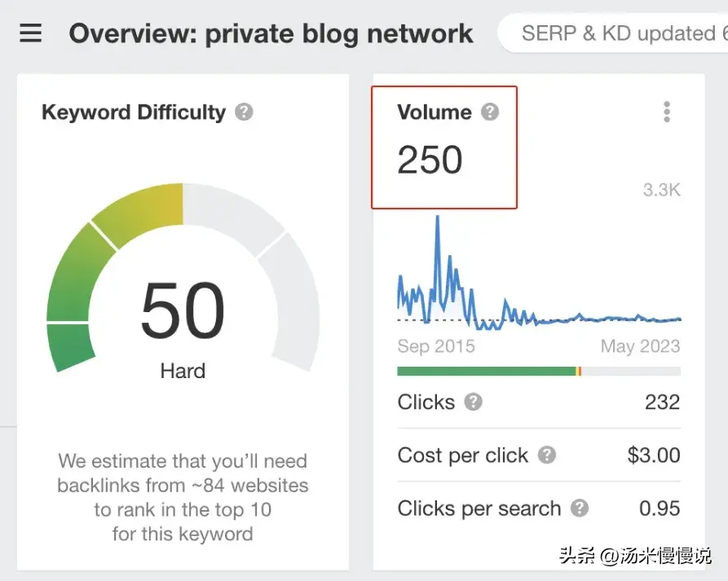Viewport: 728px width, 581px height.
Task: Click the highest peak of the volume chart
Action: [x=438, y=218]
